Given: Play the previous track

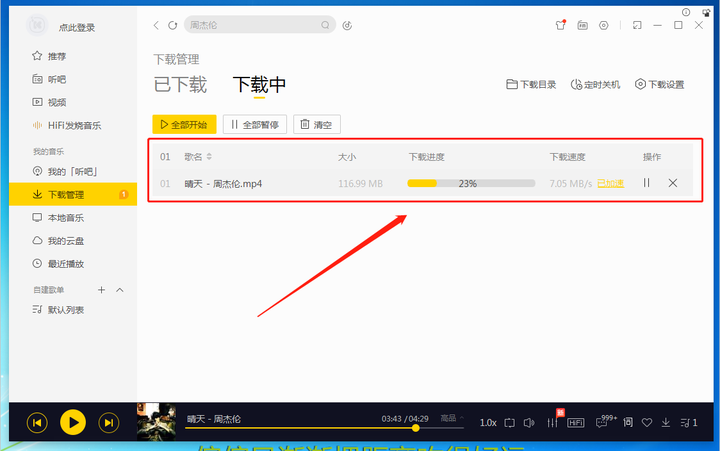Looking at the screenshot, I should pos(37,423).
